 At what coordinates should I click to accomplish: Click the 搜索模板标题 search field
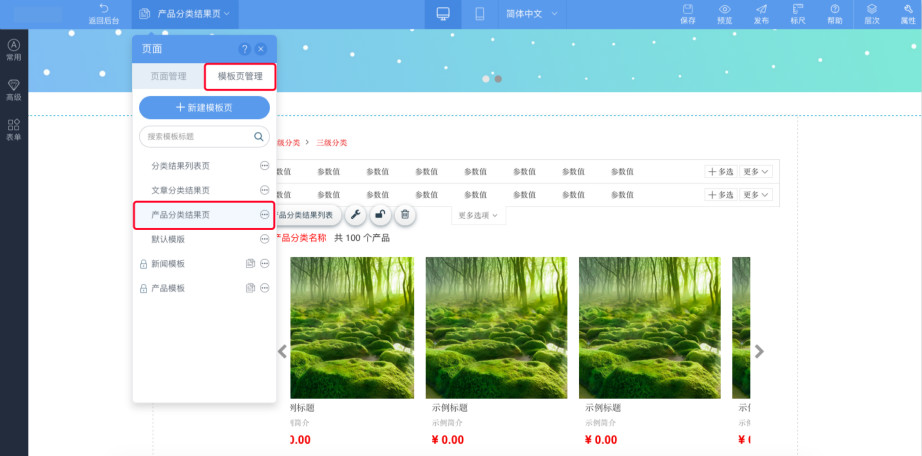point(196,136)
